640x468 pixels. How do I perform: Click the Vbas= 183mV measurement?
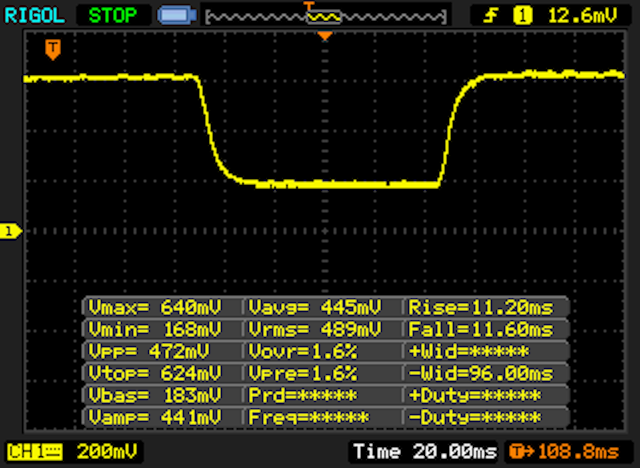tap(155, 395)
